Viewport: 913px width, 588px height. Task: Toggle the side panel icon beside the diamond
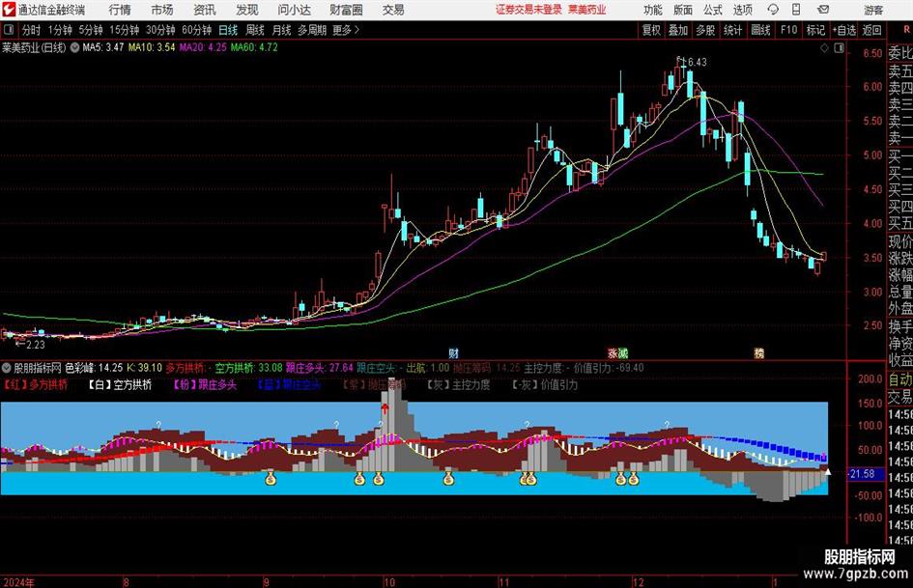coord(839,48)
